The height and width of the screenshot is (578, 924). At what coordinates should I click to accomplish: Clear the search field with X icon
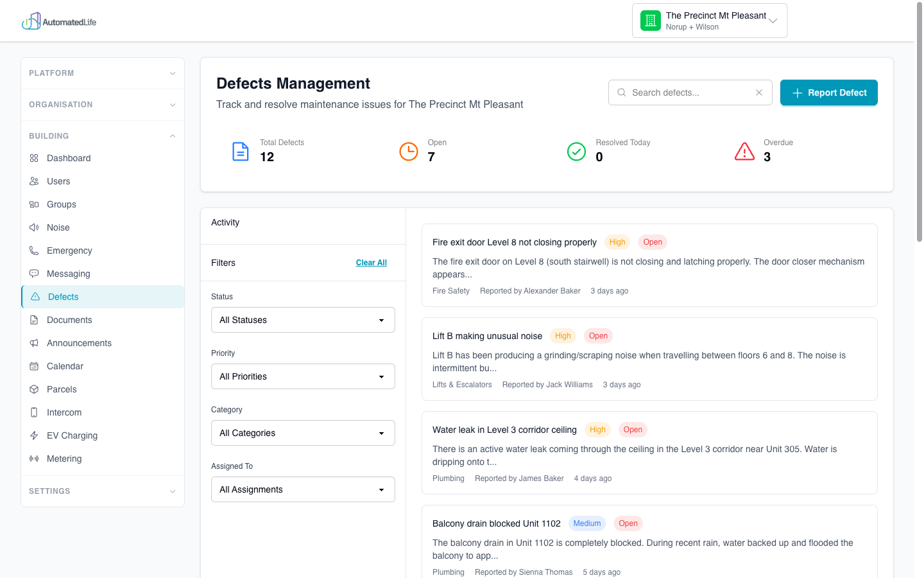click(759, 92)
